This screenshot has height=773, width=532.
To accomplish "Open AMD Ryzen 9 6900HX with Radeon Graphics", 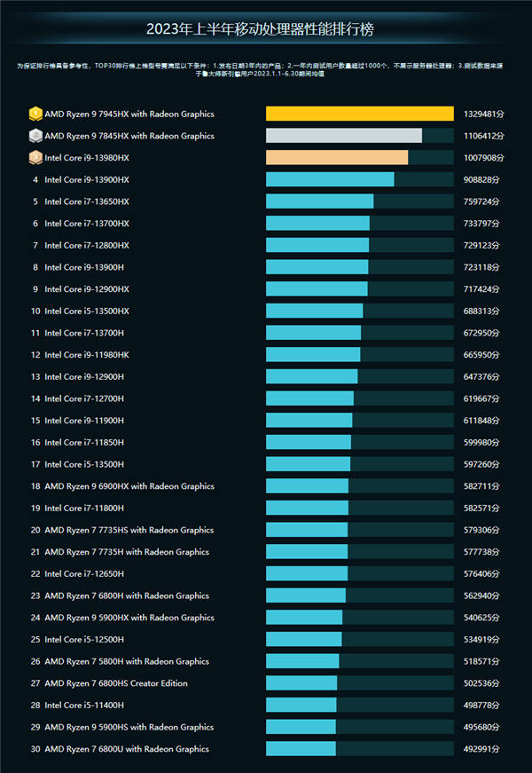I will click(129, 486).
